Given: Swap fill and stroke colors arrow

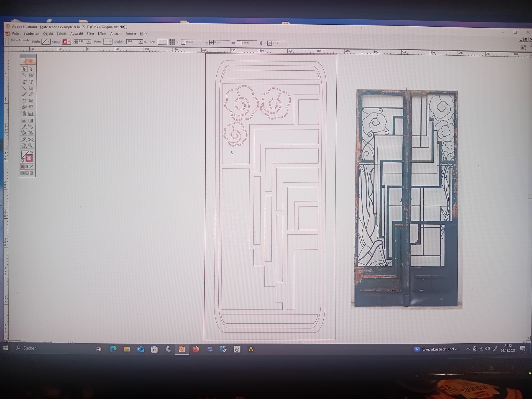Looking at the screenshot, I should point(32,152).
